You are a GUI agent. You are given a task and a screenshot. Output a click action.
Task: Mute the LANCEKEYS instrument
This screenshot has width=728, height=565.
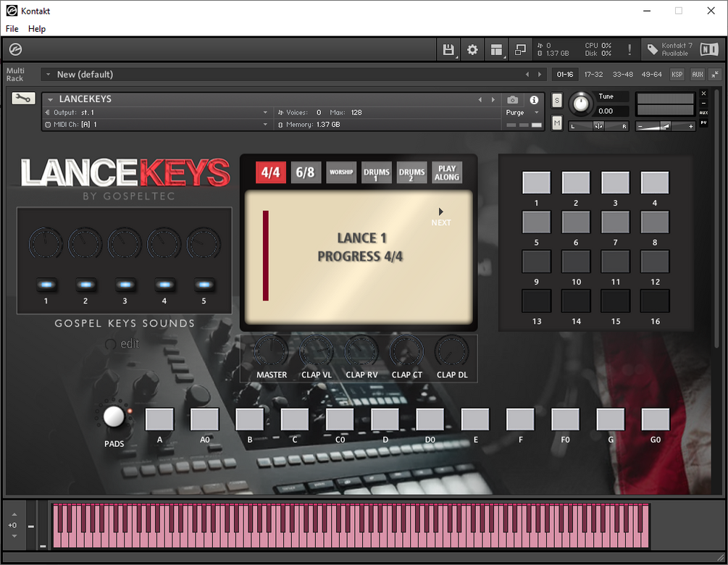pos(557,123)
